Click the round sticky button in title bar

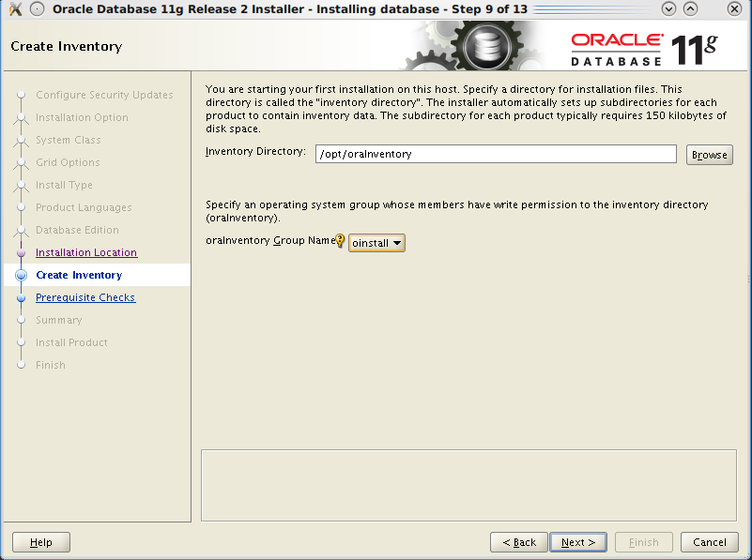(x=38, y=8)
